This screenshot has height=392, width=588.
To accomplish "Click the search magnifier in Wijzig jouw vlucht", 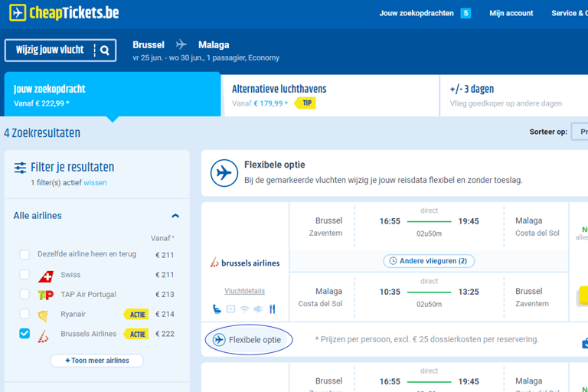I will click(105, 51).
